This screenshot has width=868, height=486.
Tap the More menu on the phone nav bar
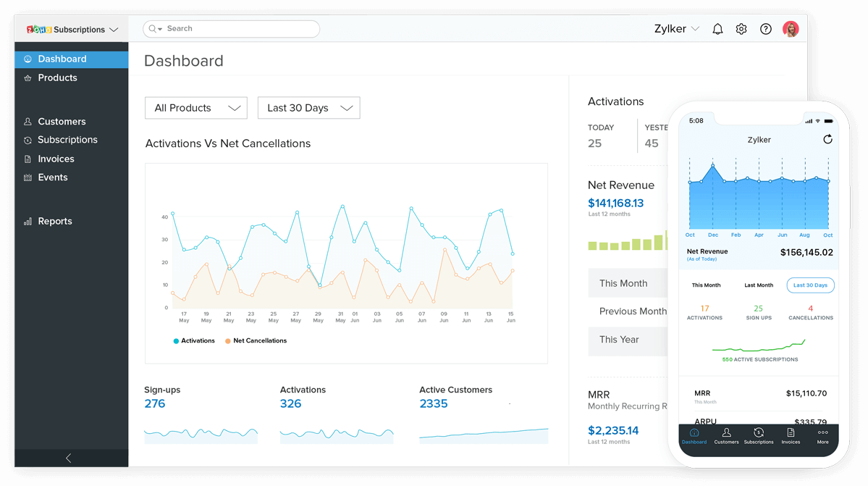(x=822, y=436)
